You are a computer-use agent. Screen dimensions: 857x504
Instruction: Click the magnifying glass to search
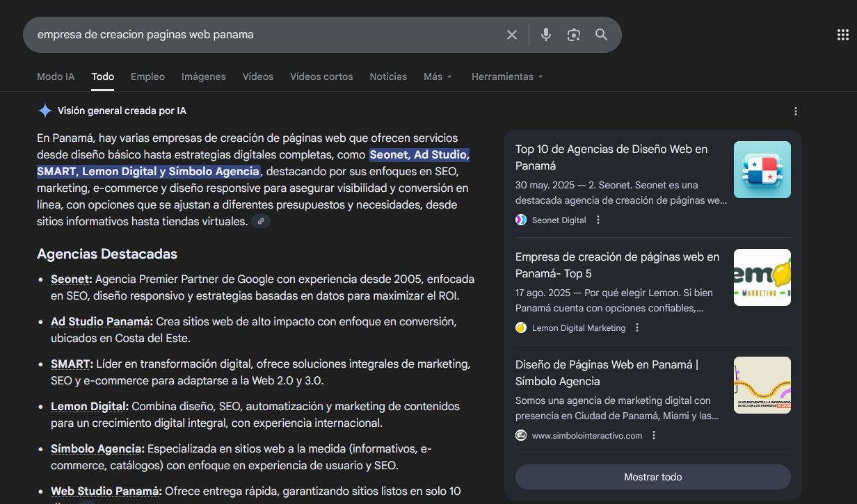coord(601,34)
